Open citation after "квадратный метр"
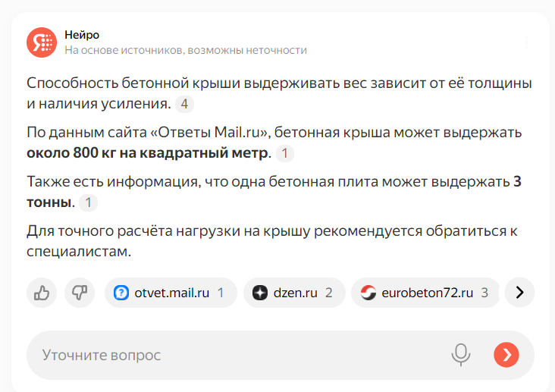The width and height of the screenshot is (555, 392). point(284,154)
